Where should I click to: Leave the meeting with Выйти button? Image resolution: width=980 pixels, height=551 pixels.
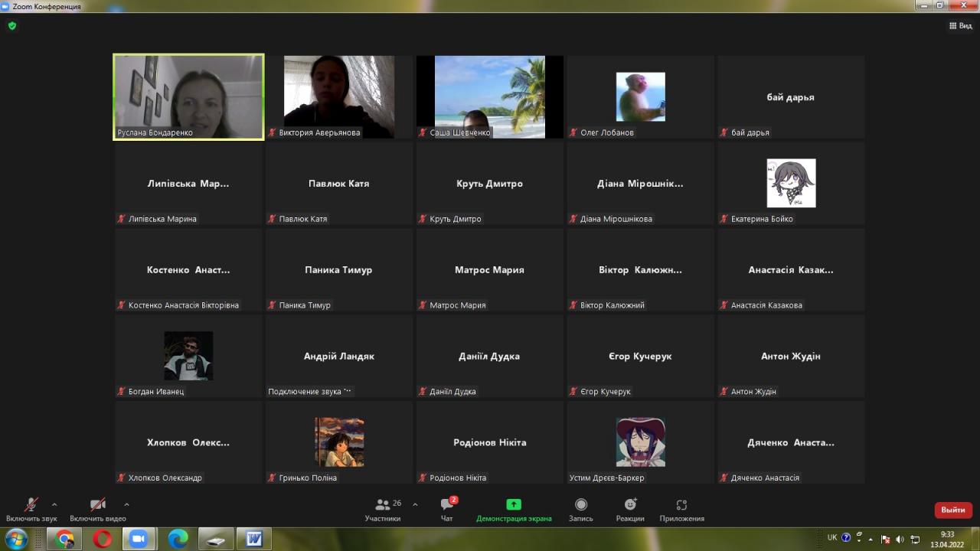(952, 510)
